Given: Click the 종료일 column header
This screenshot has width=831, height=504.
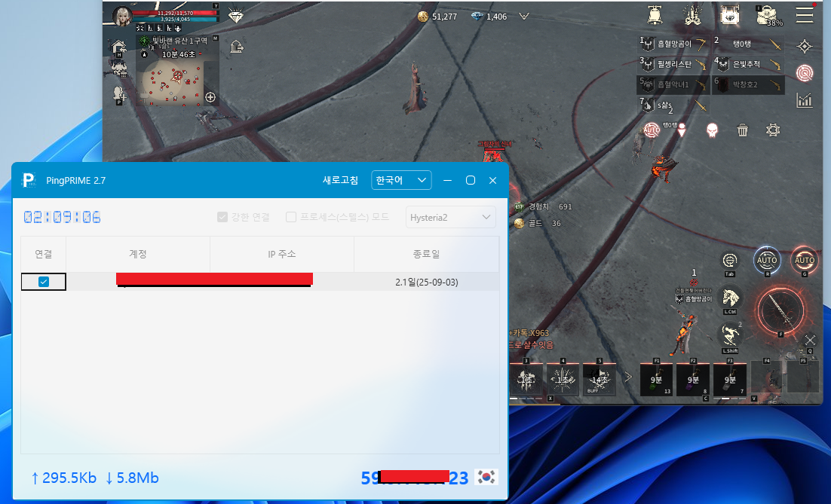Looking at the screenshot, I should (426, 254).
